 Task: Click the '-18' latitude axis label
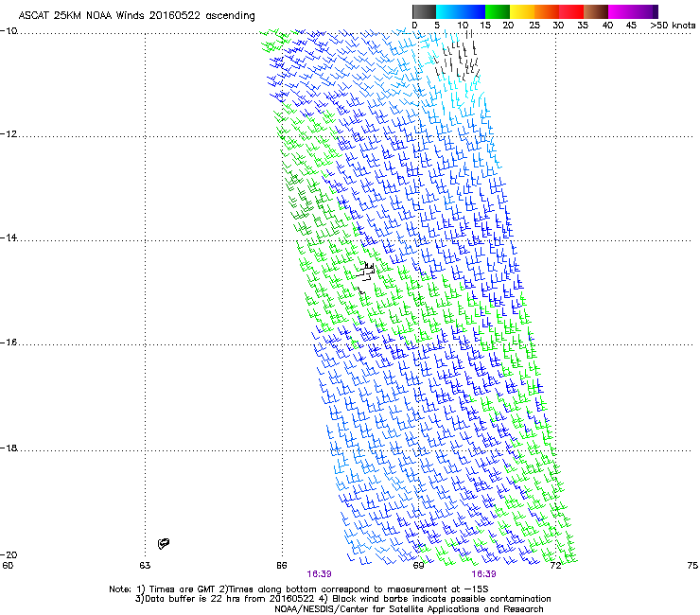coord(9,448)
